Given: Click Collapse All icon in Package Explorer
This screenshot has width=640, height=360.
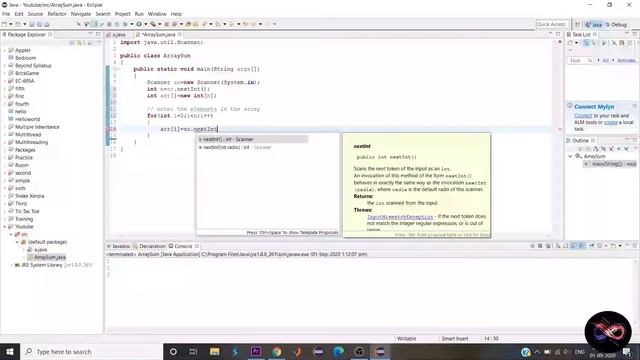Looking at the screenshot, I should pyautogui.click(x=72, y=43).
